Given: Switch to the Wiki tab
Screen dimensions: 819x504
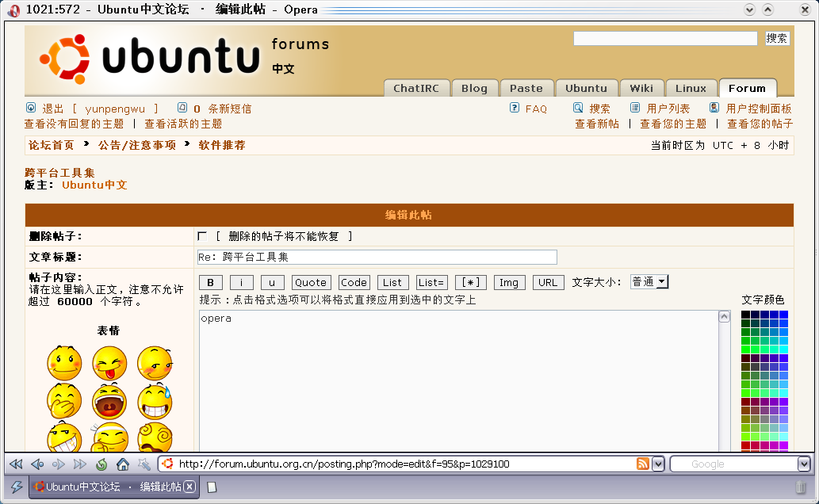Looking at the screenshot, I should point(641,88).
